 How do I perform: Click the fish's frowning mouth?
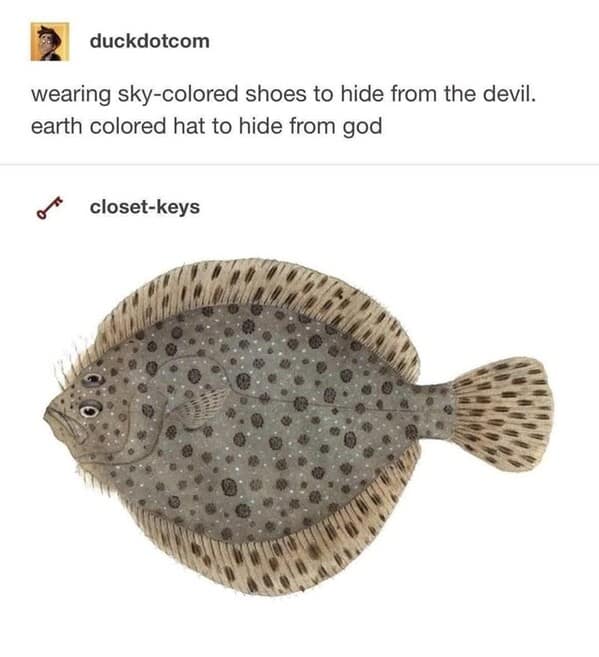pos(63,422)
